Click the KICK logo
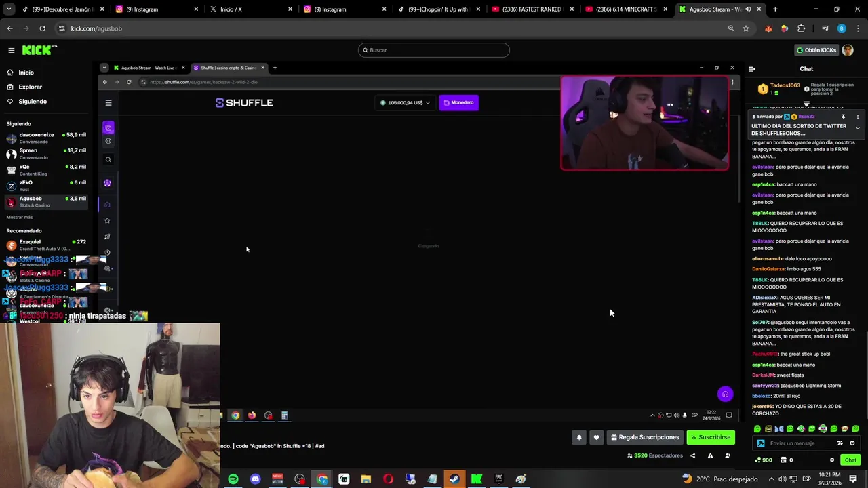The image size is (868, 488). click(x=39, y=50)
